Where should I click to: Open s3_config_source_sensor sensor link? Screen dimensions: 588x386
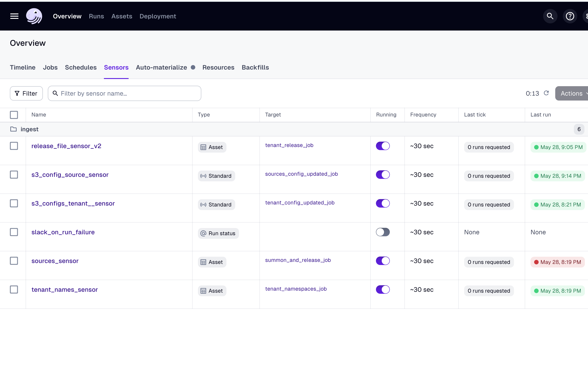click(70, 175)
